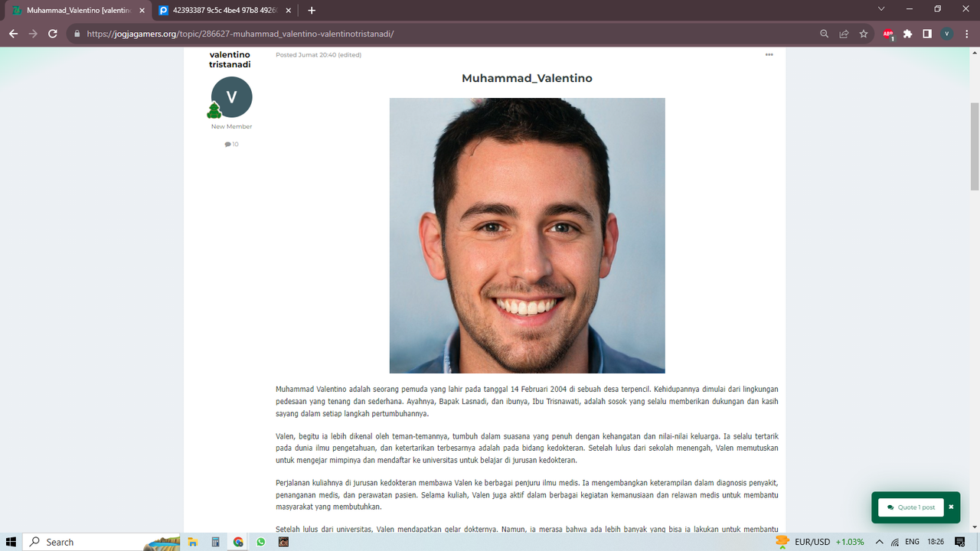Close the 42393387 tab
This screenshot has width=980, height=551.
tap(290, 11)
